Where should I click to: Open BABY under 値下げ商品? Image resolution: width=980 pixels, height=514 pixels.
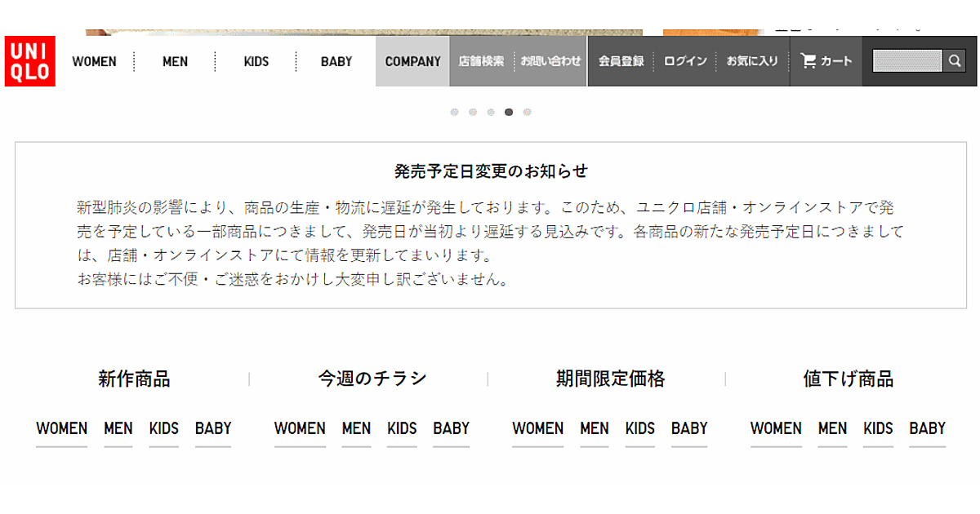927,428
